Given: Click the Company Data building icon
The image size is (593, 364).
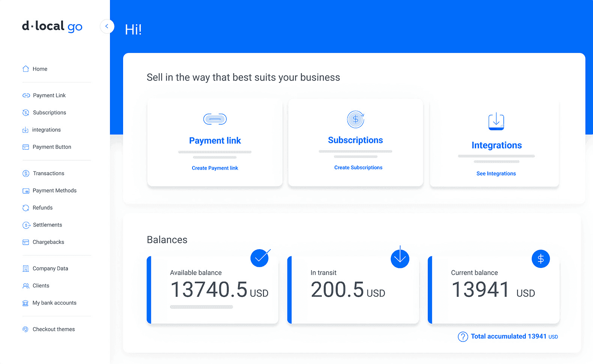Looking at the screenshot, I should click(26, 269).
